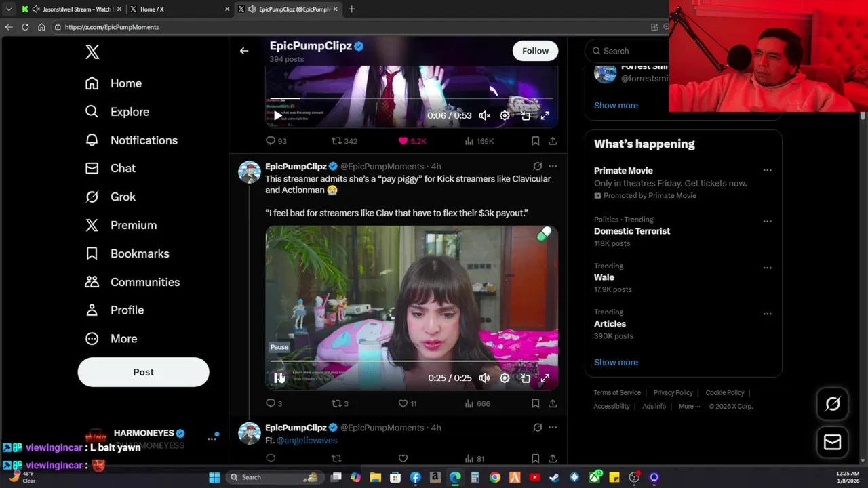Open Grok in the sidebar
The image size is (868, 488).
coord(110,197)
